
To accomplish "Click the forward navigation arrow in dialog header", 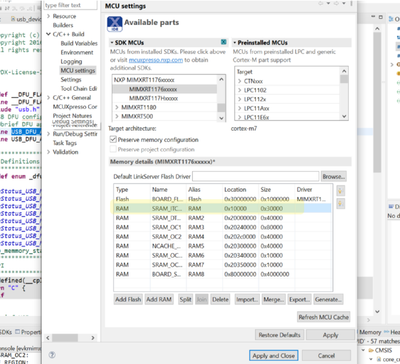I will [x=337, y=3].
